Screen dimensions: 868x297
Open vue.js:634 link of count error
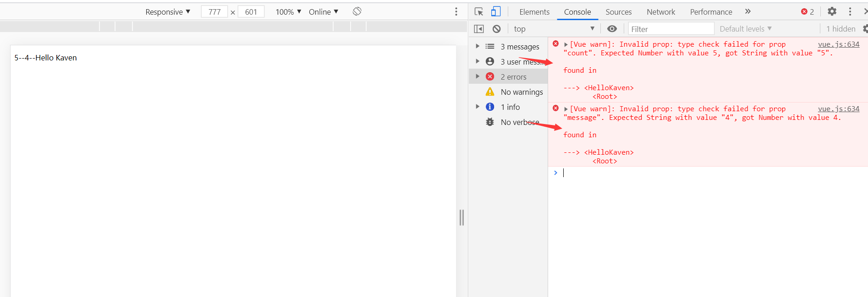pyautogui.click(x=839, y=44)
